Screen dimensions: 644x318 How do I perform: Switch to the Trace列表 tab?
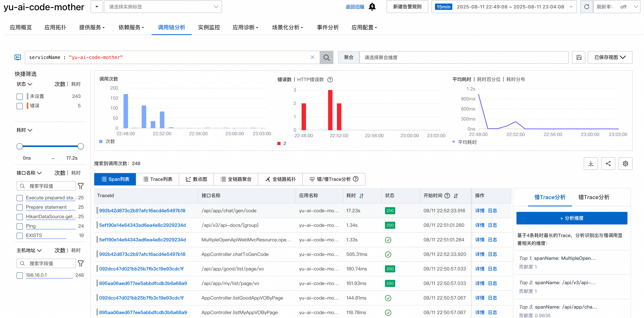(x=157, y=179)
